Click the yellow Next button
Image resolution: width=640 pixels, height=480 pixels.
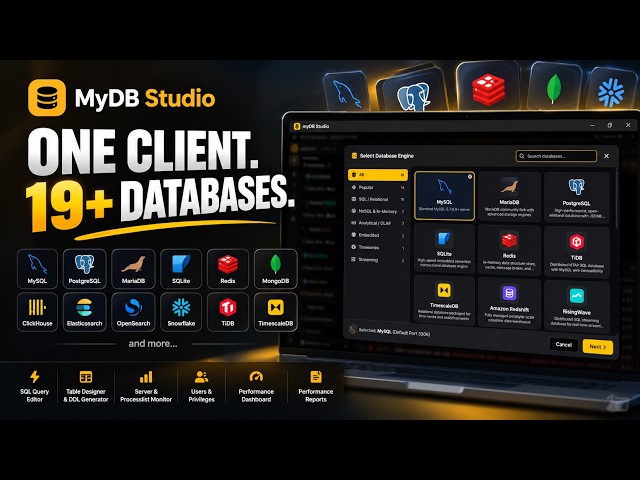tap(598, 347)
